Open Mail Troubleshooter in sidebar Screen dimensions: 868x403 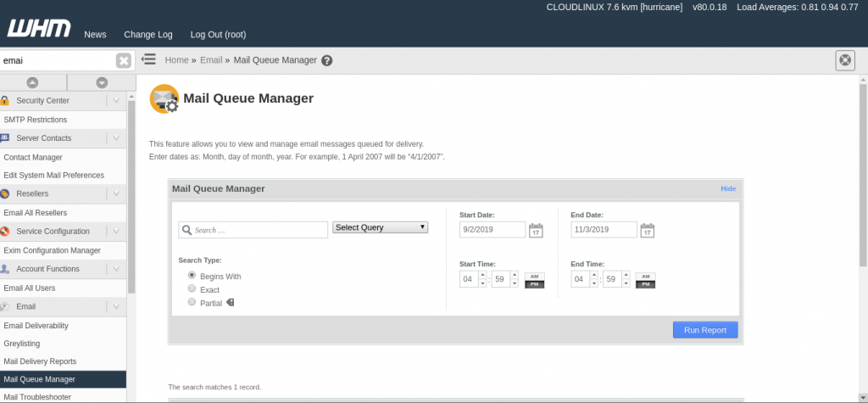coord(37,397)
